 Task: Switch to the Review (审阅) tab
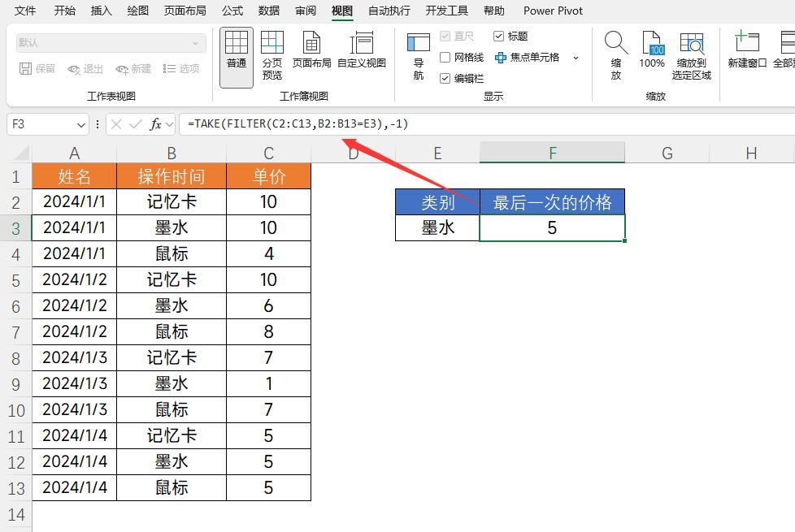[305, 11]
